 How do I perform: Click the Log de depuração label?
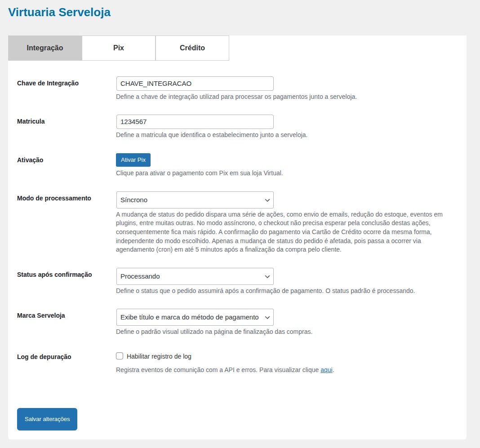(x=44, y=357)
